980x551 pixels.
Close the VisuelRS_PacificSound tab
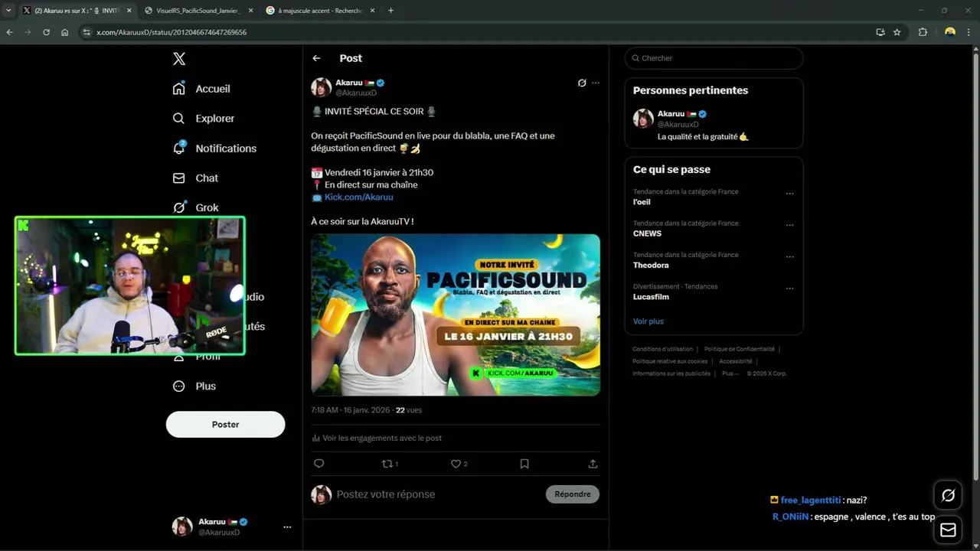click(250, 11)
